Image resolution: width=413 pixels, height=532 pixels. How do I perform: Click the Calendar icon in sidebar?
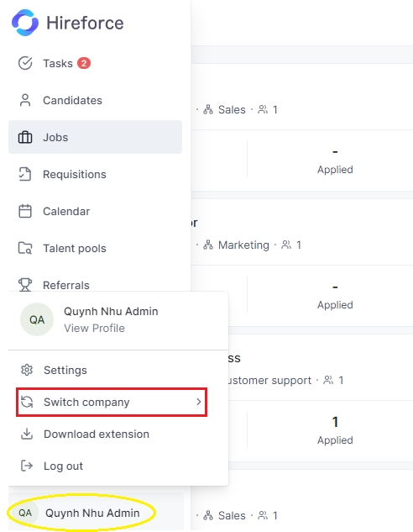(25, 211)
